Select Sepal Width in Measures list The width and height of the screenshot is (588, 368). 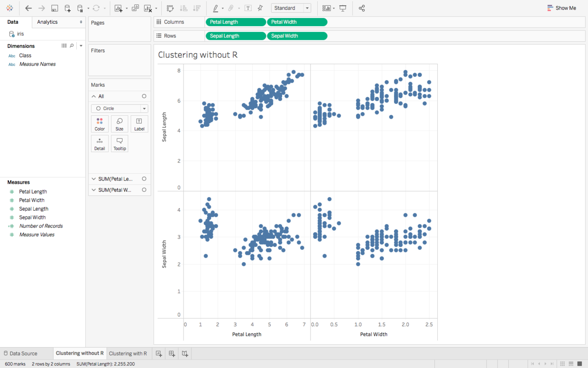coord(32,217)
